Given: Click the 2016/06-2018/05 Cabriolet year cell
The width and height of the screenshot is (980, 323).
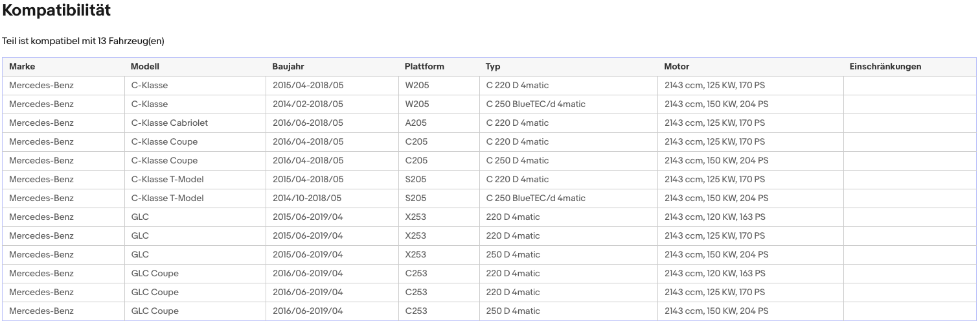Looking at the screenshot, I should 308,123.
